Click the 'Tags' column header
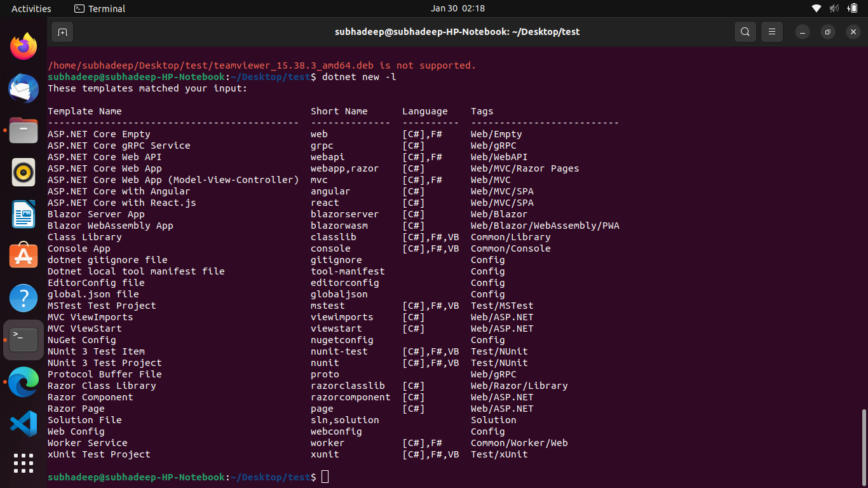This screenshot has width=868, height=488. [x=482, y=111]
